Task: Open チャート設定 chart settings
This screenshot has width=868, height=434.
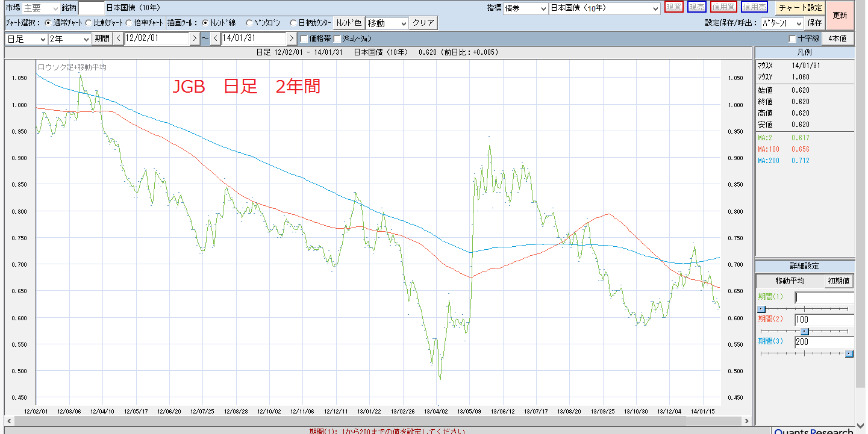Action: coord(800,8)
